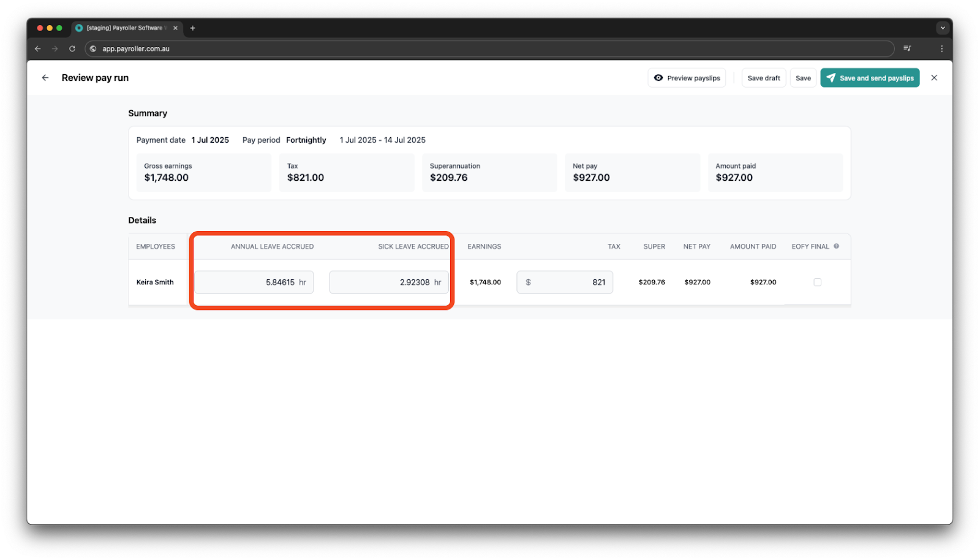
Task: Click the back arrow beside Review pay run
Action: (x=45, y=78)
